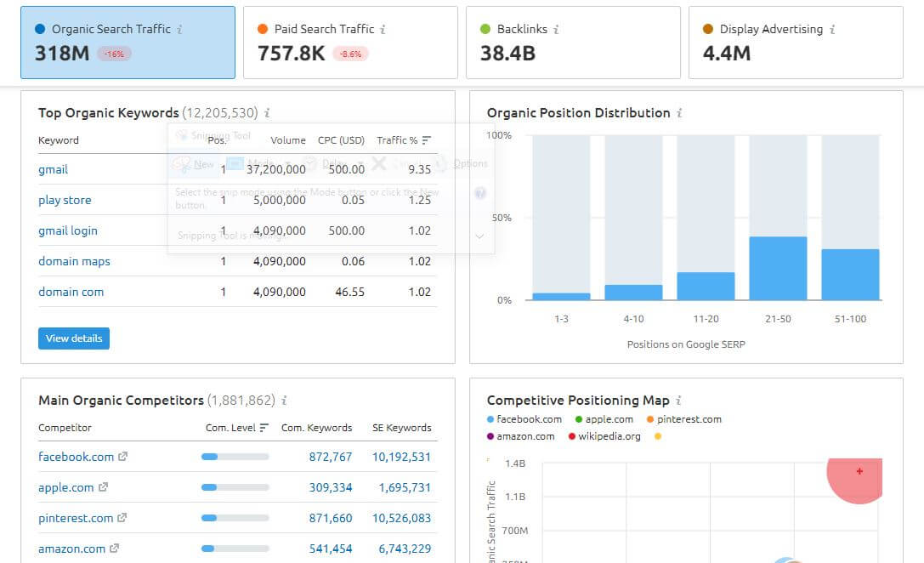Click amazon.com competition level bar
Viewport: 924px width, 563px height.
click(235, 549)
